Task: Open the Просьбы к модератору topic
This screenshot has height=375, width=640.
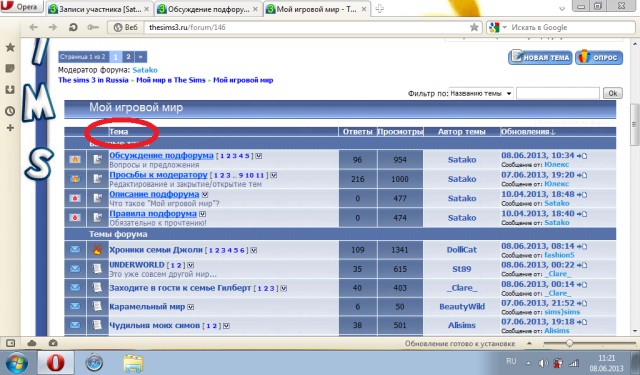Action: [x=158, y=175]
